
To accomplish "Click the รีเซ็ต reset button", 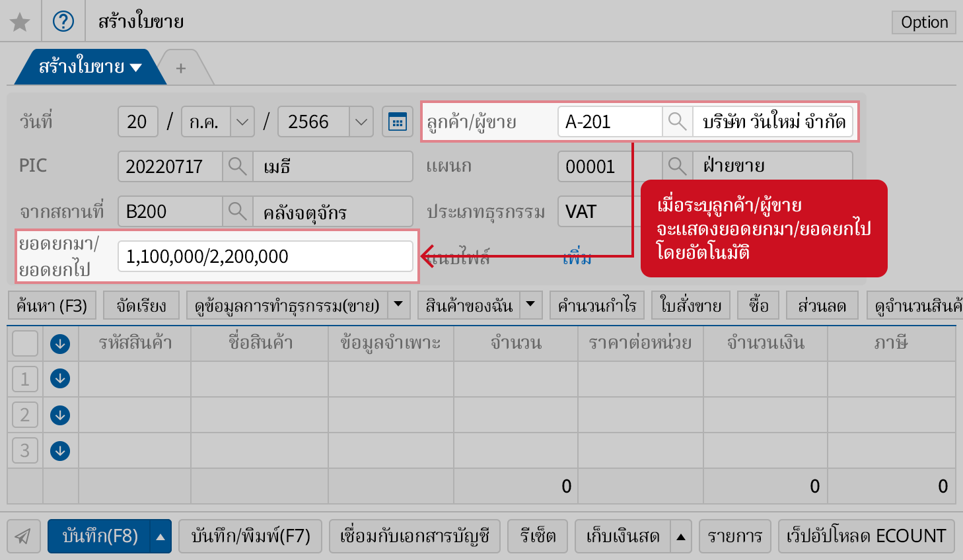I will point(538,536).
